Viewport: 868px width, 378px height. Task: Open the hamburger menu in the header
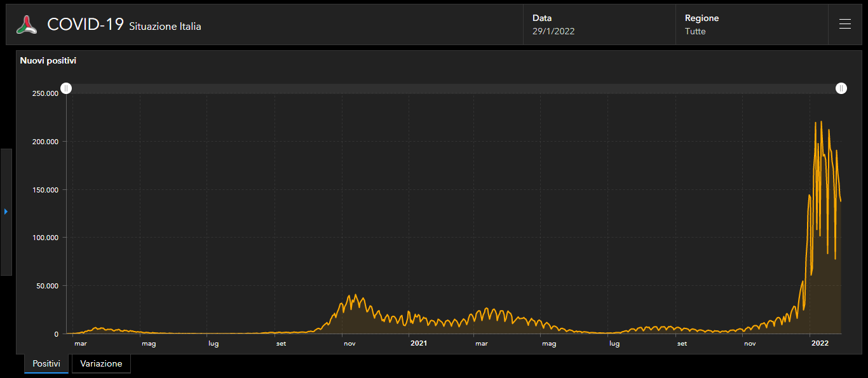tap(844, 24)
